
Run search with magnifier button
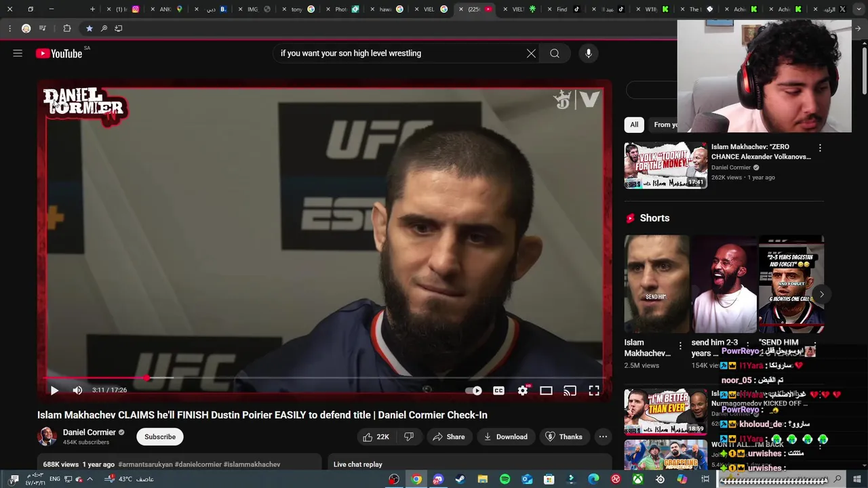555,54
